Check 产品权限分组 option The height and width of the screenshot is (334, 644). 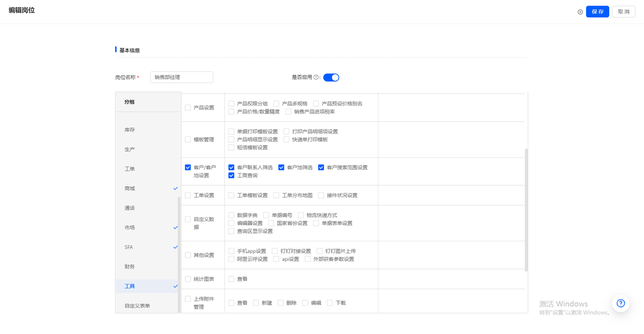[x=231, y=103]
